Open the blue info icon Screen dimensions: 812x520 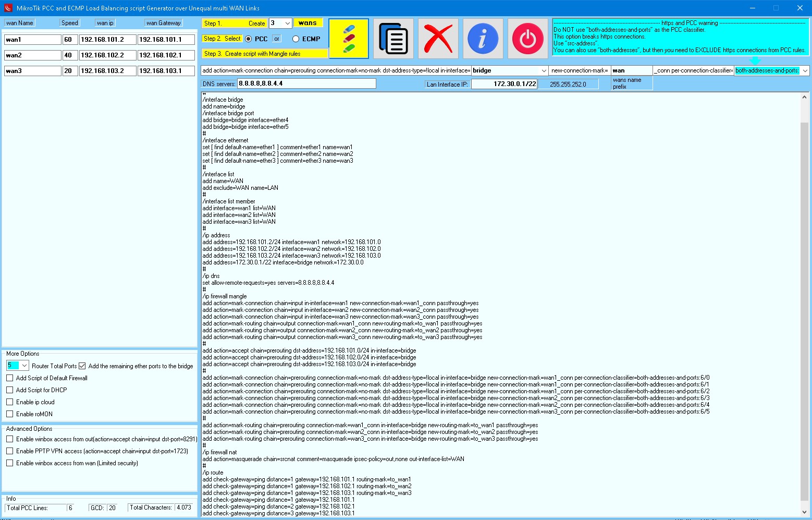pyautogui.click(x=483, y=39)
